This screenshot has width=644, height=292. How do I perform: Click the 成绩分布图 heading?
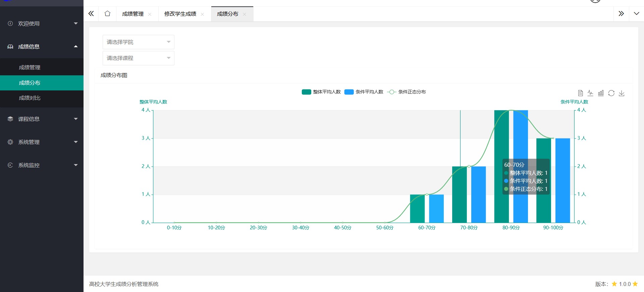click(114, 75)
